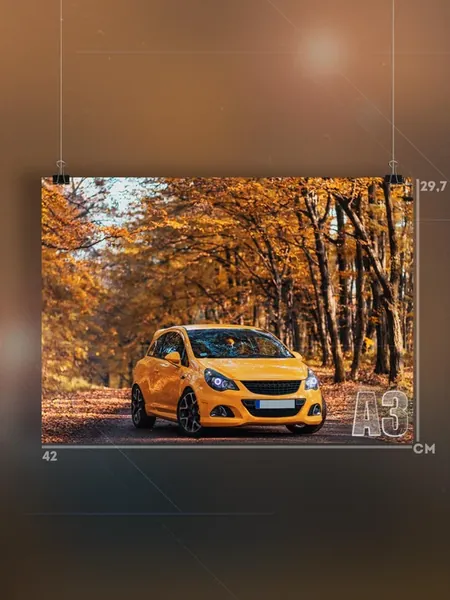Click the yellow side mirror of the car
Viewport: 450px width, 600px height.
point(173,358)
